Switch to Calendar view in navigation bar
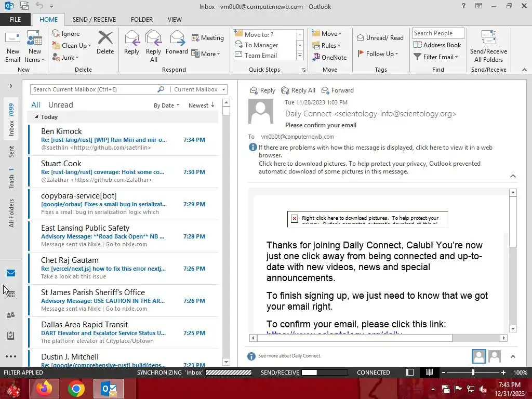This screenshot has height=399, width=532. pos(11,294)
